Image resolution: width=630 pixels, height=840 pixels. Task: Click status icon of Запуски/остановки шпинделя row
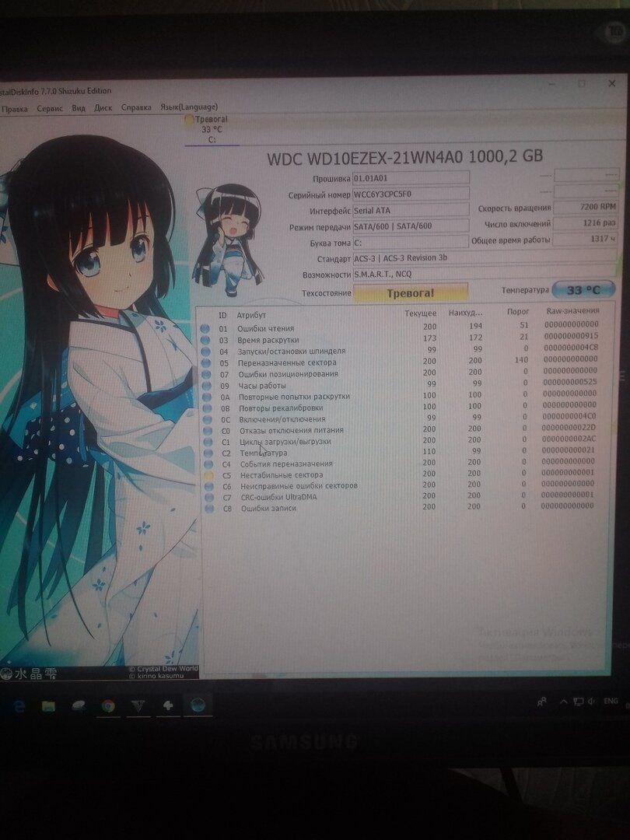point(205,352)
